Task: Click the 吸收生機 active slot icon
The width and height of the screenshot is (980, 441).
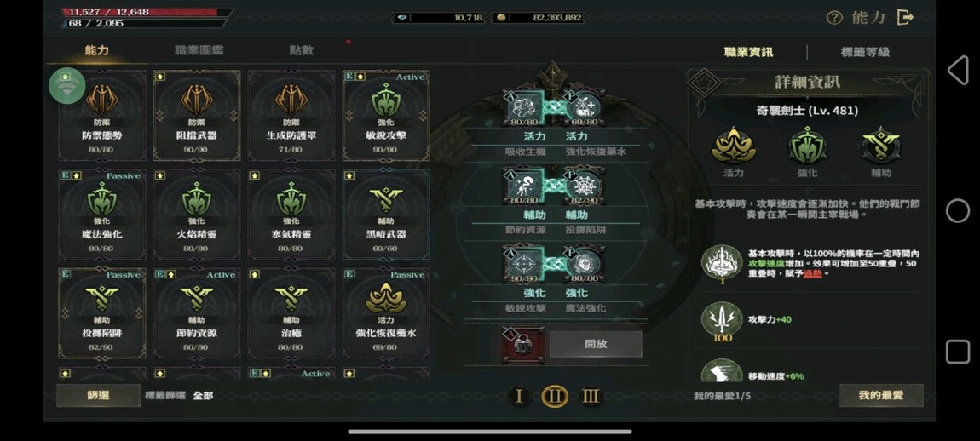Action: (x=524, y=107)
